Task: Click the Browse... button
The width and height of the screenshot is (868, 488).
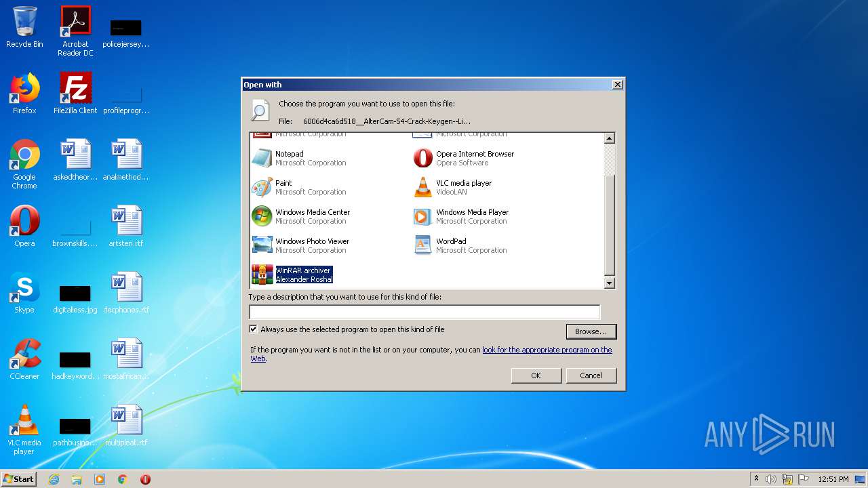Action: [591, 331]
